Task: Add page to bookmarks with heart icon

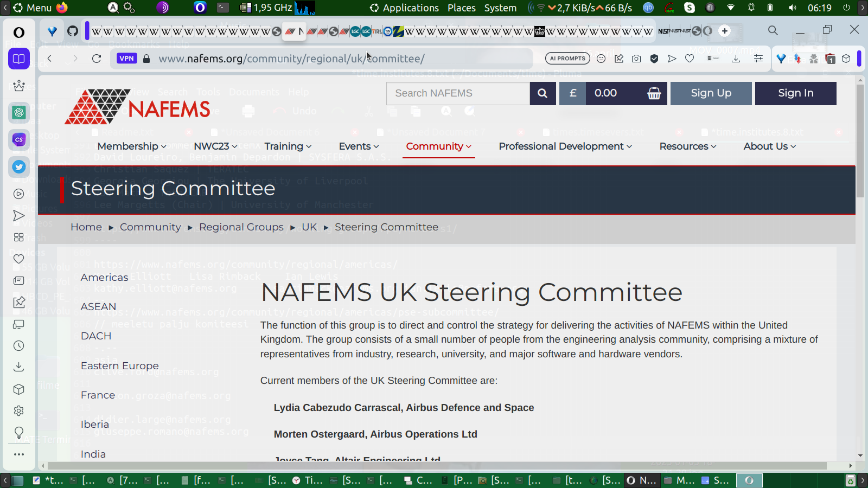Action: point(690,59)
